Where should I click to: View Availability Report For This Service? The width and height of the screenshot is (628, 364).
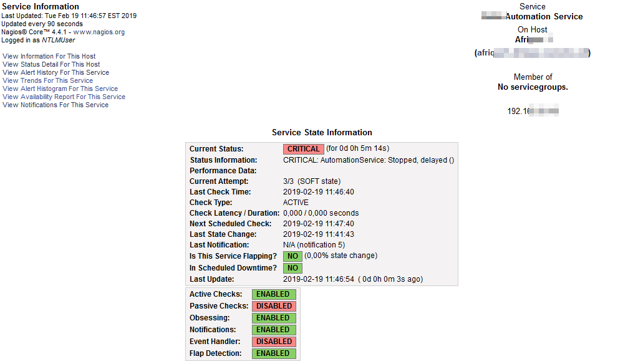pyautogui.click(x=64, y=97)
